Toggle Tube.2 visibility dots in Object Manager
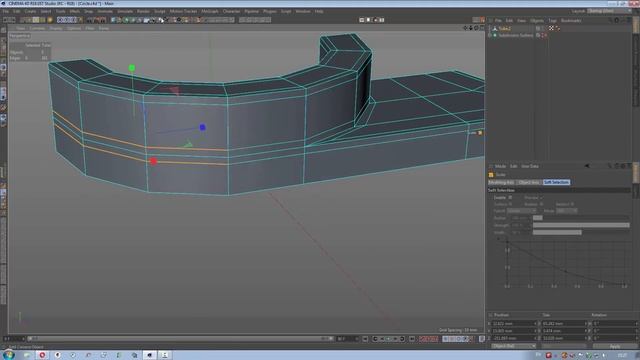Image resolution: width=640 pixels, height=360 pixels. point(543,29)
